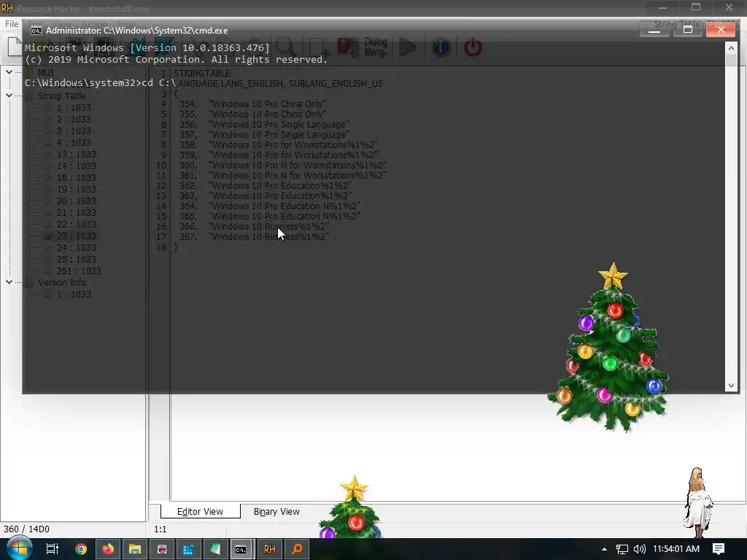747x560 pixels.
Task: Click the '1:1' cursor position status entry
Action: click(160, 529)
